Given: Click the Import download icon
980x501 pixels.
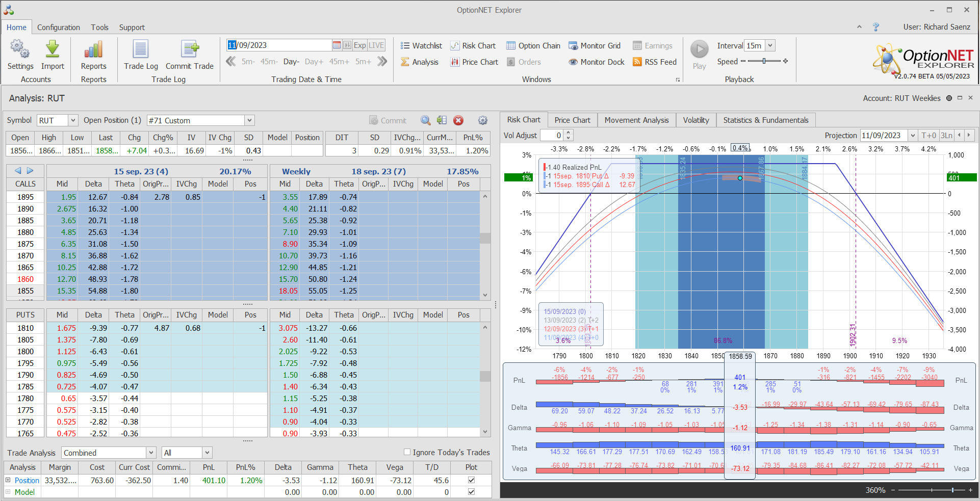Looking at the screenshot, I should [53, 50].
